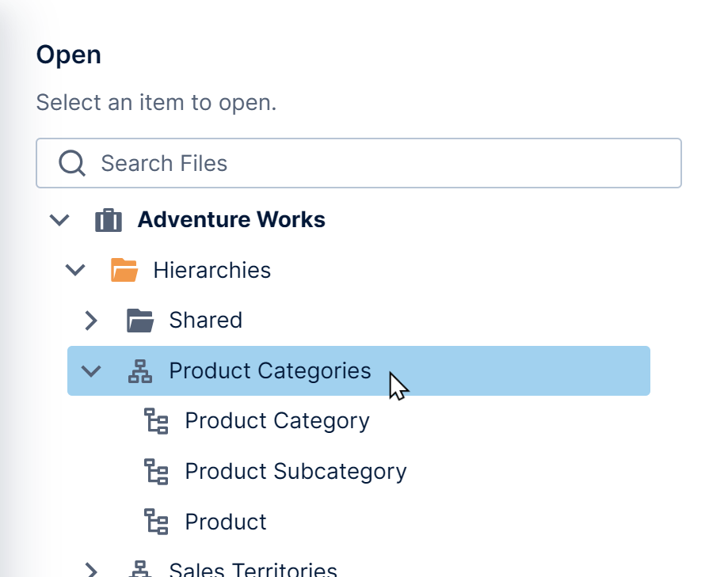Collapse the Hierarchies folder
This screenshot has height=577, width=728.
click(74, 270)
